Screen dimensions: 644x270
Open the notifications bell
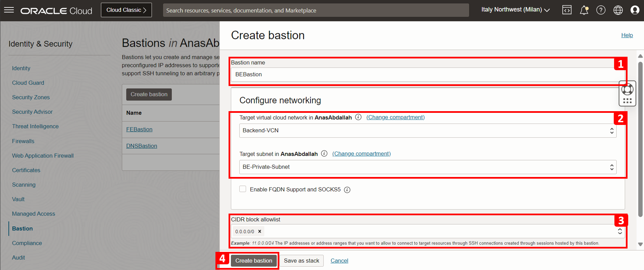tap(584, 10)
